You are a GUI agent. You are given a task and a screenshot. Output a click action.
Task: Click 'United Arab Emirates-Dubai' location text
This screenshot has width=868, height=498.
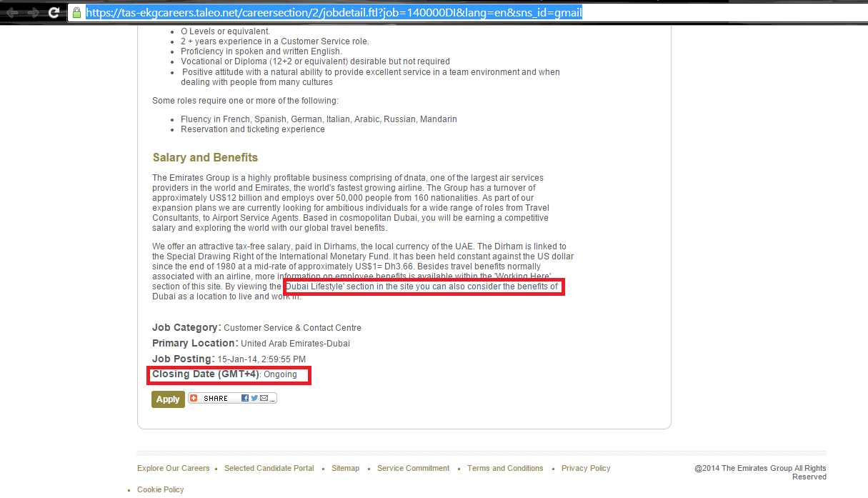pos(295,344)
